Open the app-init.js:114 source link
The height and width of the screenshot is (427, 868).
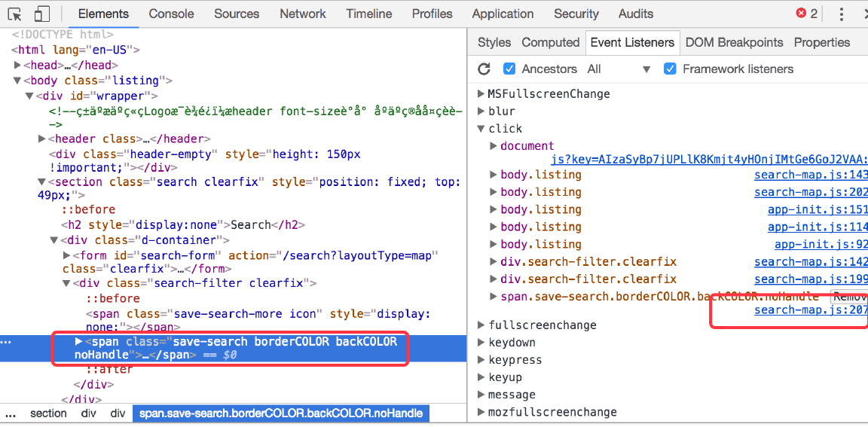pos(818,227)
